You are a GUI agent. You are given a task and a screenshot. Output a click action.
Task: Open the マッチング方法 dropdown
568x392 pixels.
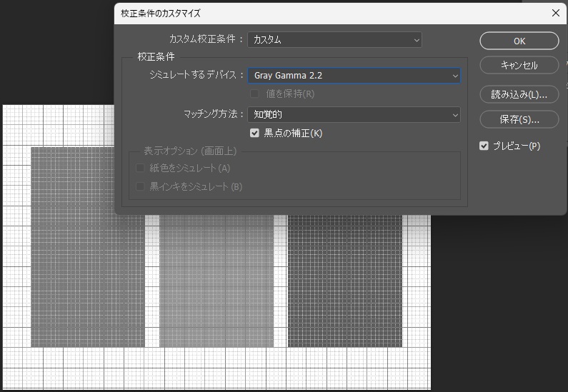pos(354,115)
